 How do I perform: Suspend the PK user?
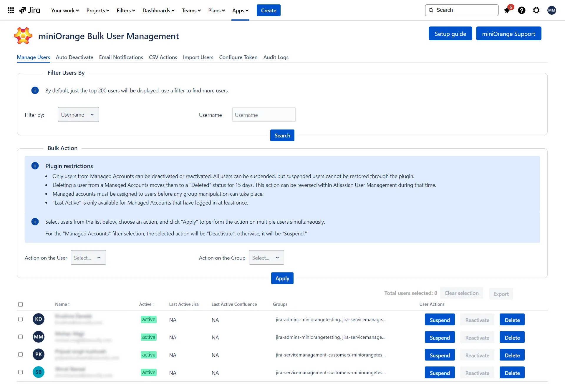click(440, 355)
